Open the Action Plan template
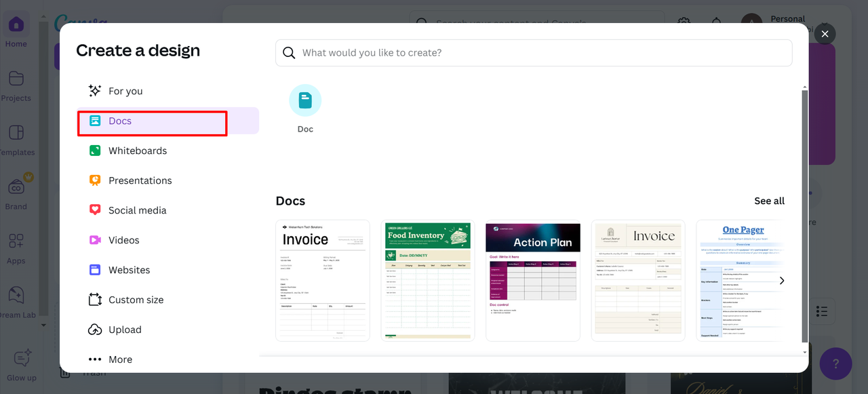The width and height of the screenshot is (868, 394). click(x=533, y=280)
